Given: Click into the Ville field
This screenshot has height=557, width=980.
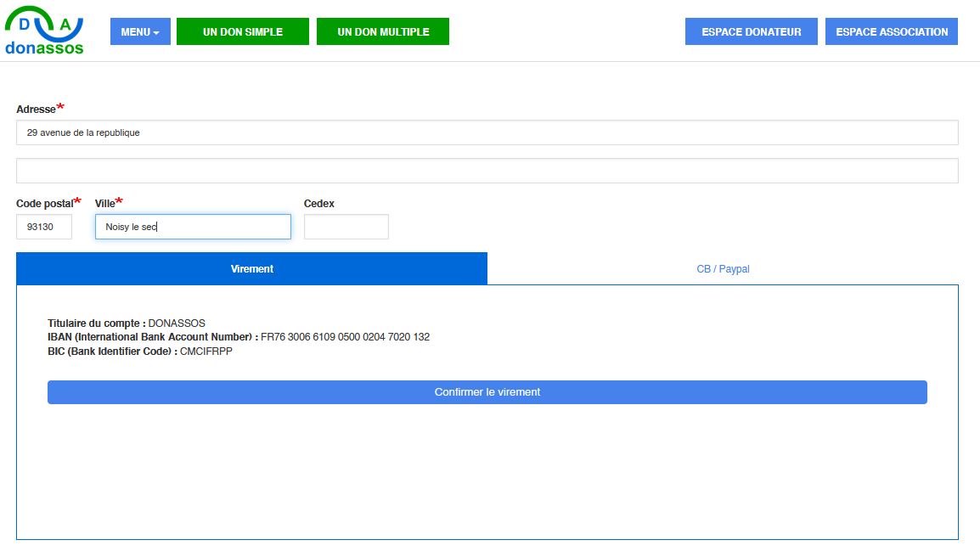Looking at the screenshot, I should pos(193,227).
